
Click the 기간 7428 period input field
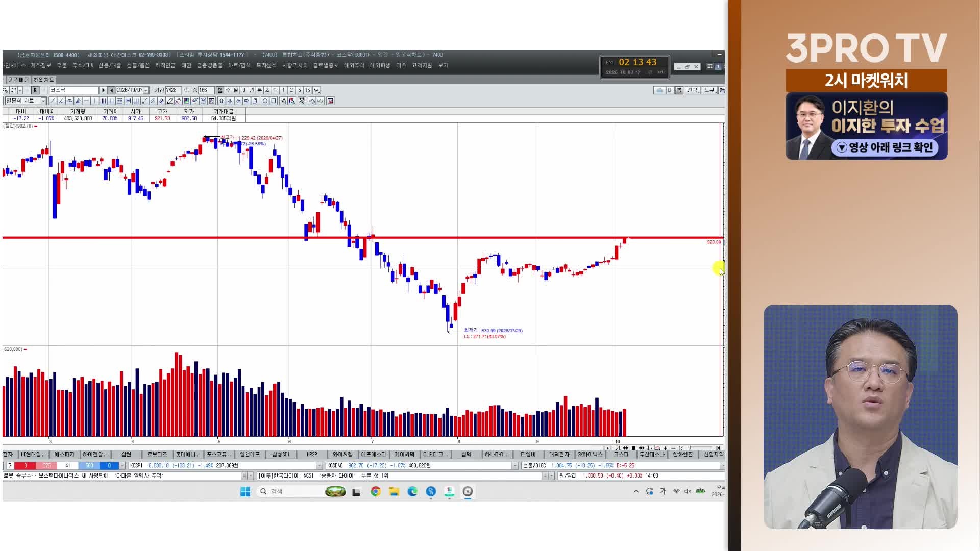coord(173,90)
